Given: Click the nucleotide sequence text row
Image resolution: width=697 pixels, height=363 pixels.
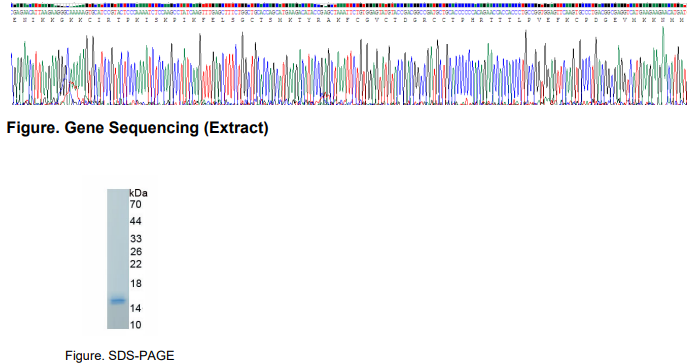Looking at the screenshot, I should click(348, 12).
